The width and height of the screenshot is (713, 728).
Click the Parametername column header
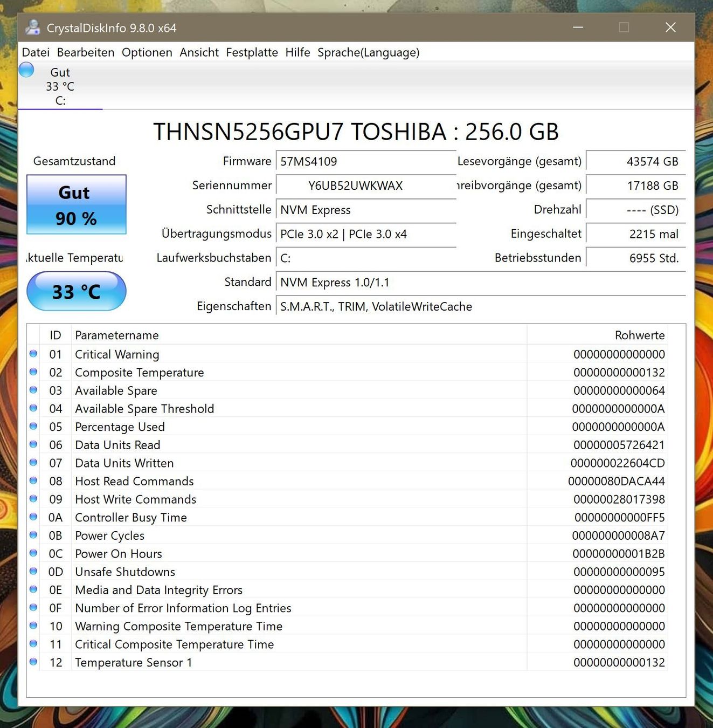(x=299, y=335)
